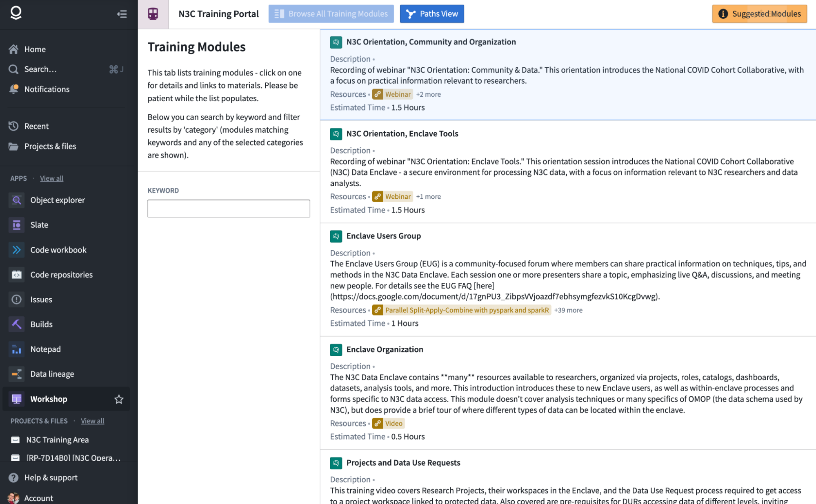Viewport: 816px width, 504px height.
Task: Collapse the left sidebar navigation
Action: 122,14
